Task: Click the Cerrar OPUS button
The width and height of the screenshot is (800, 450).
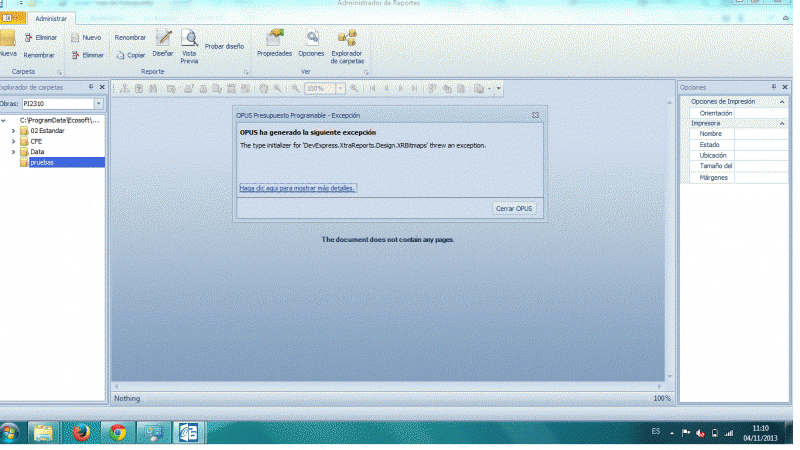Action: [515, 208]
